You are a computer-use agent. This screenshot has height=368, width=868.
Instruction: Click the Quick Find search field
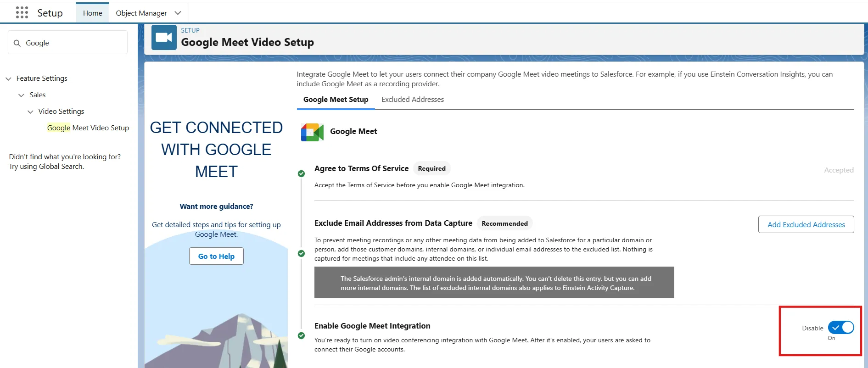73,43
